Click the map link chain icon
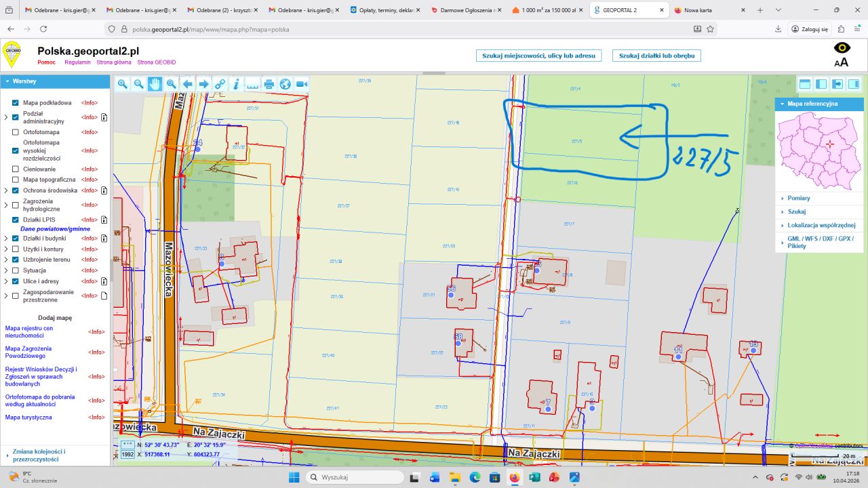868x488 pixels. (x=220, y=84)
